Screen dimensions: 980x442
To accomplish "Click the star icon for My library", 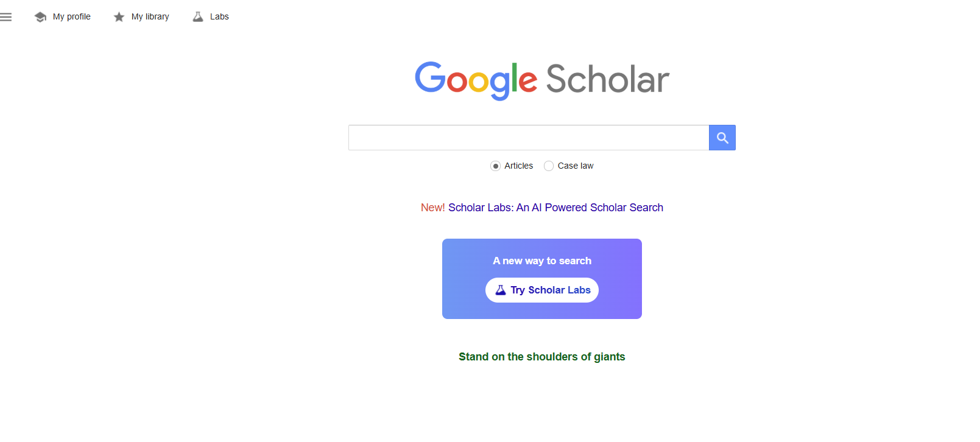I will [119, 17].
